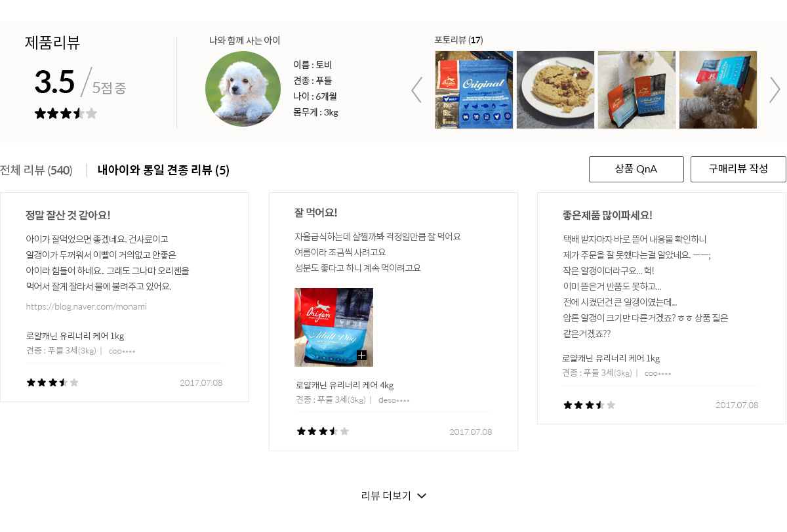Screen dimensions: 787x532
Task: Open the dog food plate photo thumbnail
Action: 555,90
